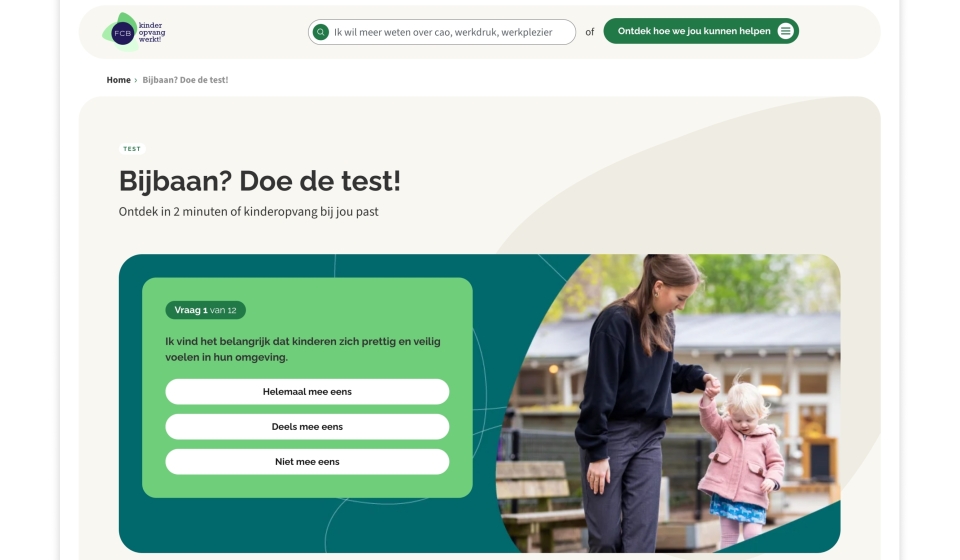Image resolution: width=960 pixels, height=560 pixels.
Task: Click the breadcrumb chevron separator after Home
Action: click(x=136, y=80)
